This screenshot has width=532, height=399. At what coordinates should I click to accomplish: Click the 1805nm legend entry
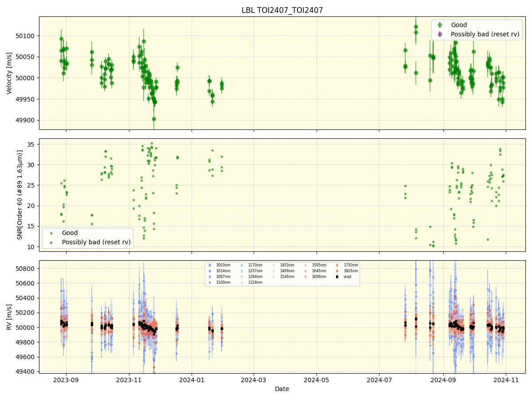347,271
